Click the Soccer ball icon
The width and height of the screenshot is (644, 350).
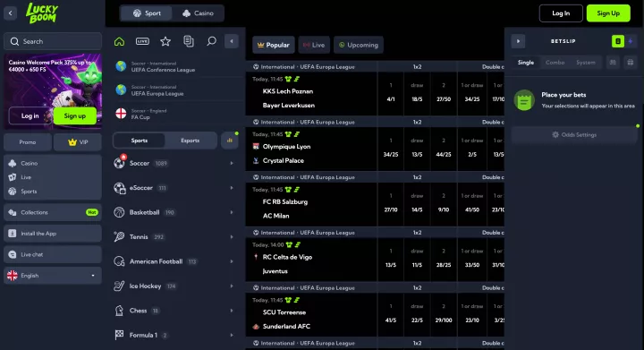[x=119, y=163]
